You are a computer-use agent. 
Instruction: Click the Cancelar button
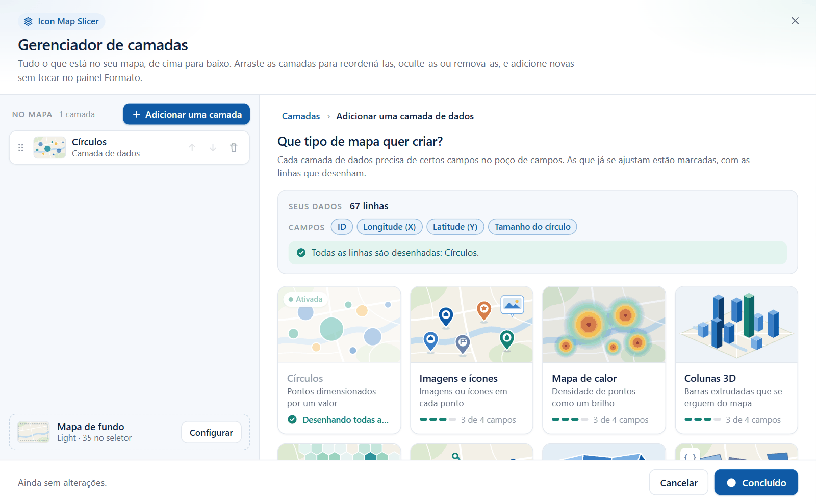coord(679,483)
